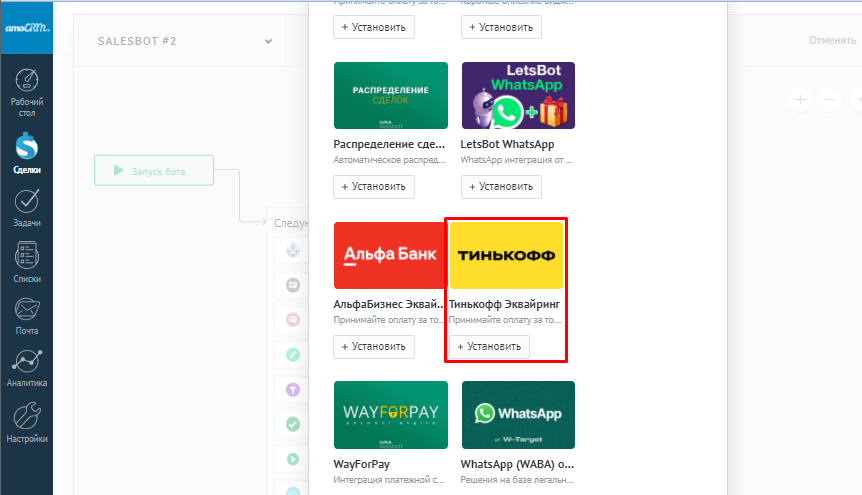Viewport: 862px width, 495px height.
Task: Open Сделки section in sidebar
Action: pyautogui.click(x=26, y=153)
